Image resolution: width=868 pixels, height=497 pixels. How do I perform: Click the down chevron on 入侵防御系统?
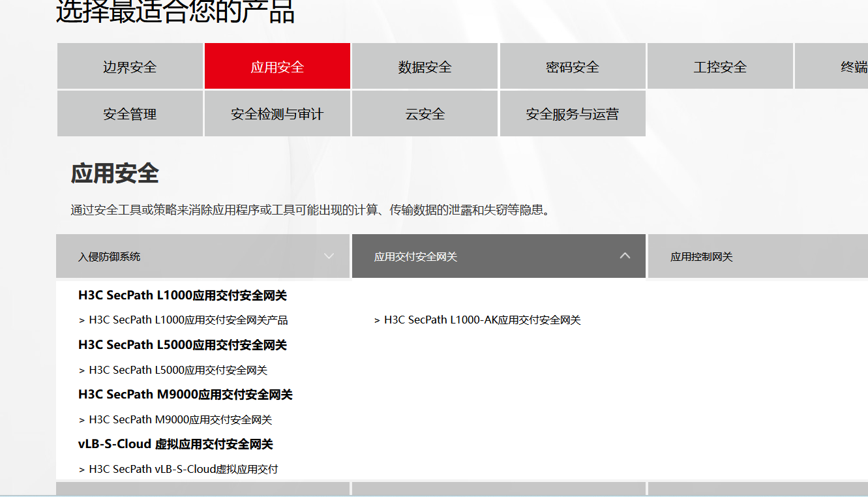tap(329, 256)
